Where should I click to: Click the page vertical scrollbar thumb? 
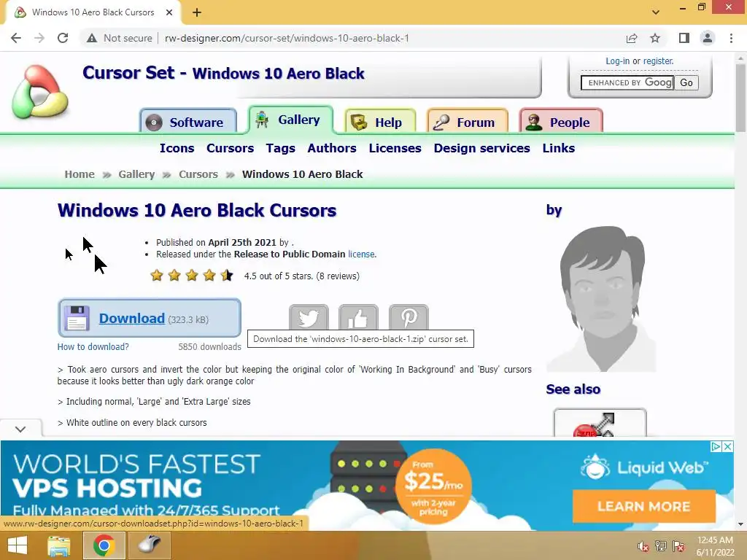point(740,98)
